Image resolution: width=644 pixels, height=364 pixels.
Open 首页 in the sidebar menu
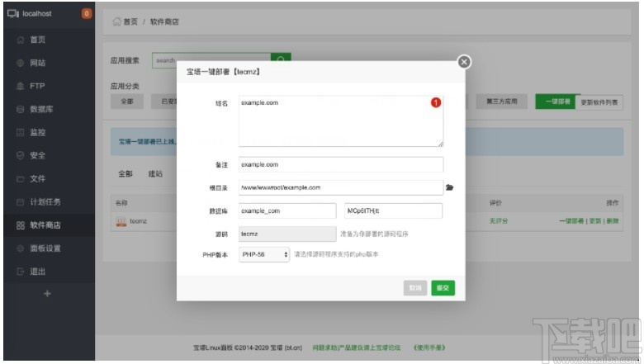click(38, 40)
